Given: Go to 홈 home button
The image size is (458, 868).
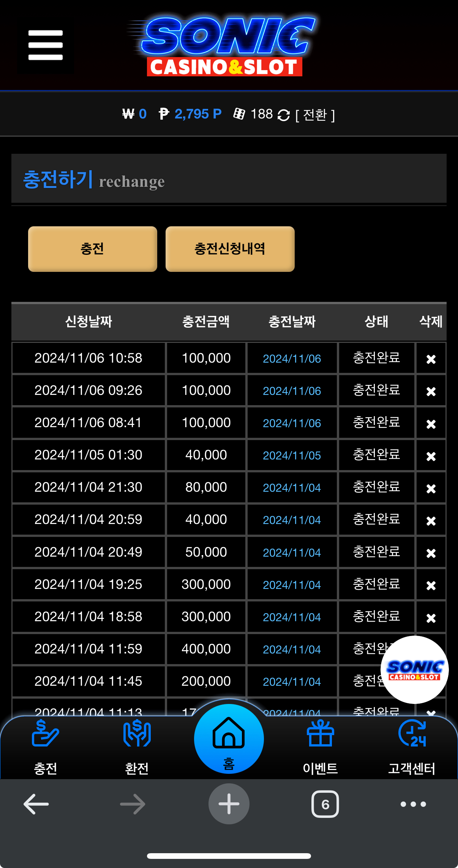Looking at the screenshot, I should point(229,739).
